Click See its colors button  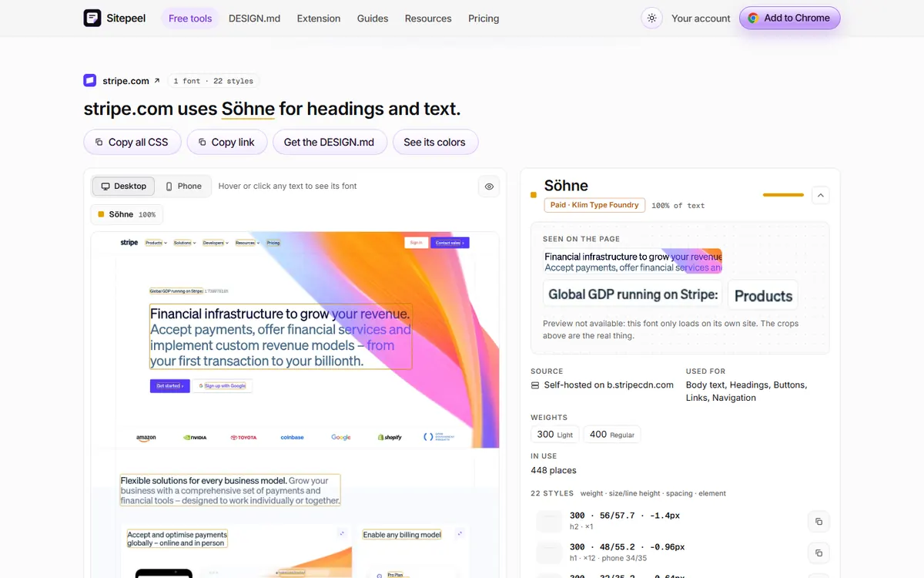pos(435,142)
